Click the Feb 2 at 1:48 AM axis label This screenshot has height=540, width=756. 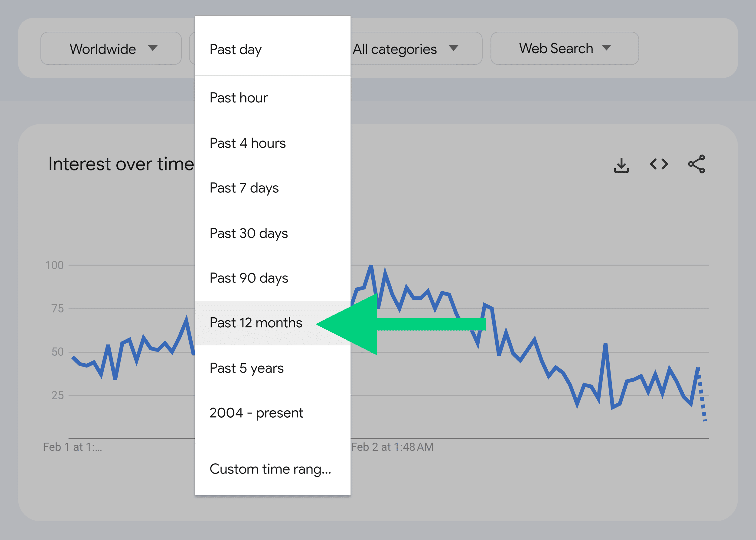point(391,447)
